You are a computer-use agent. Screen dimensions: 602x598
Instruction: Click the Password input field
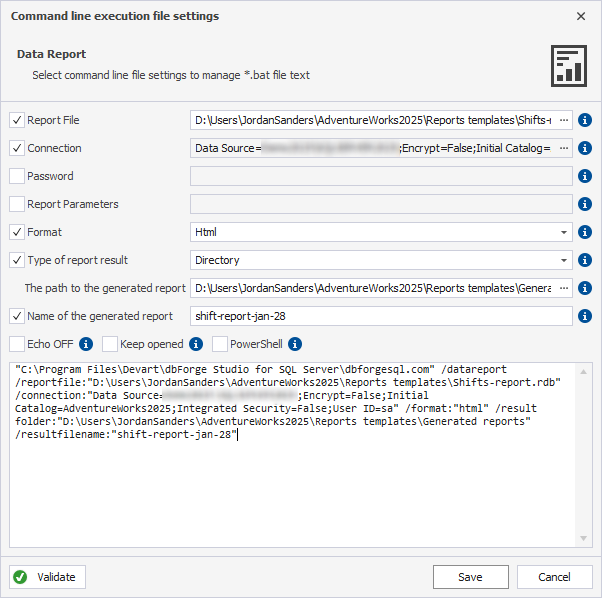381,176
